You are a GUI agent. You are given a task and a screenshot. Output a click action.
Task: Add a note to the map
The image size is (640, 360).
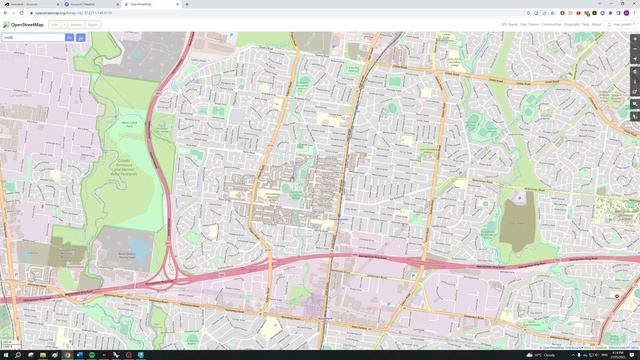pos(635,104)
